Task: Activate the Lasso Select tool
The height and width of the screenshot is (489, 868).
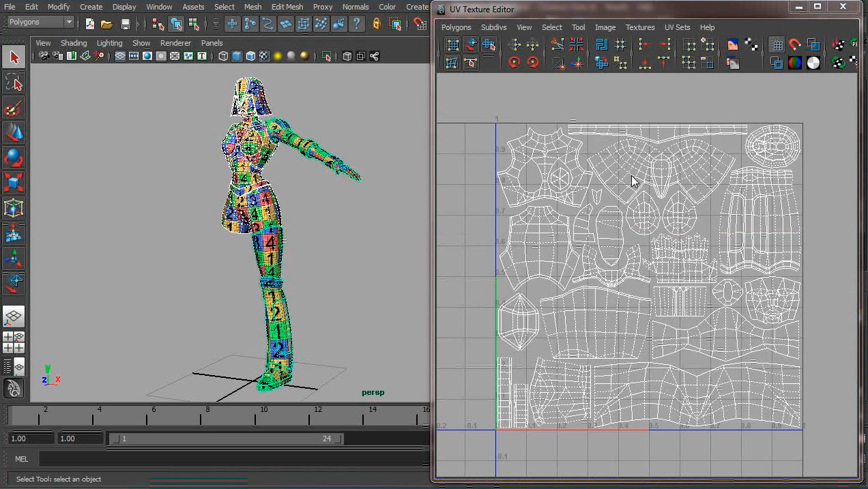Action: 14,83
